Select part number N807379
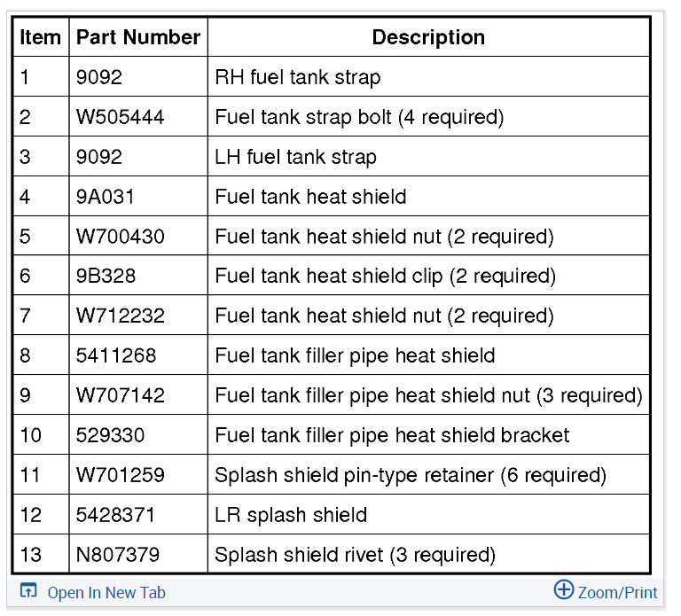This screenshot has height=616, width=681. click(118, 555)
